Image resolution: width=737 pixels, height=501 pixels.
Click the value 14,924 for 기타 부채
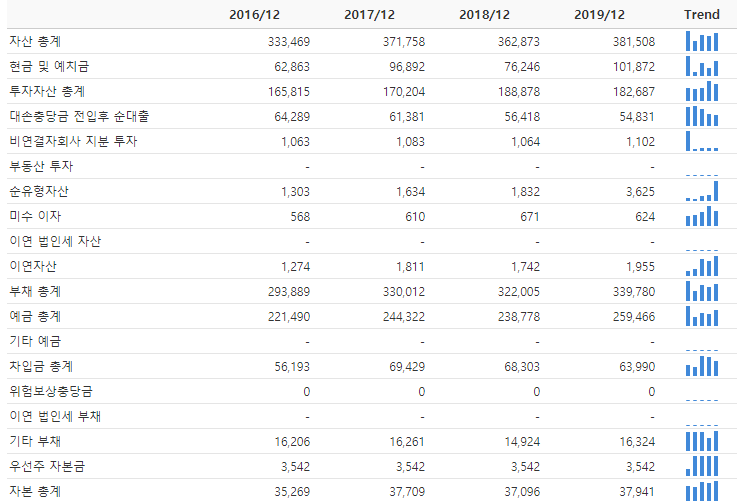point(522,442)
